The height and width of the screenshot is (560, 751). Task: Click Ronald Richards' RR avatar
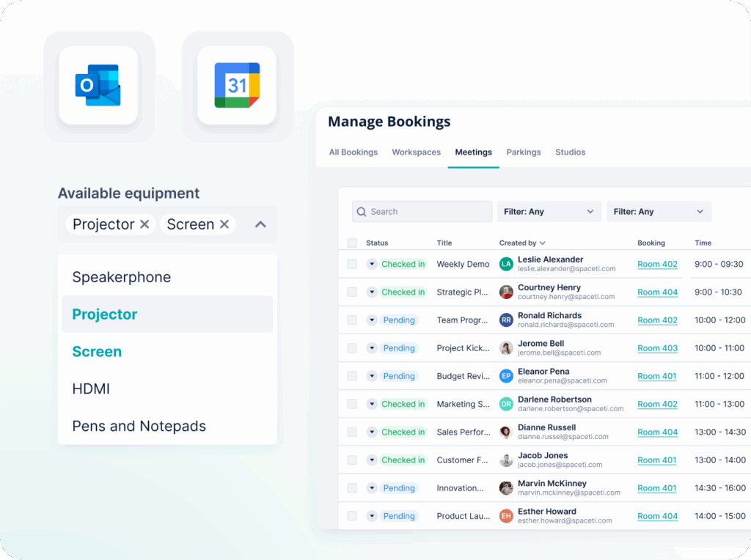tap(506, 320)
